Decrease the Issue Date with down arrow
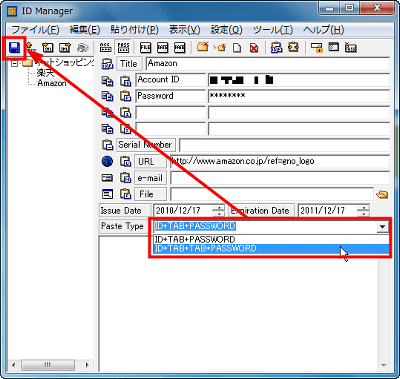The image size is (400, 379). pyautogui.click(x=219, y=214)
